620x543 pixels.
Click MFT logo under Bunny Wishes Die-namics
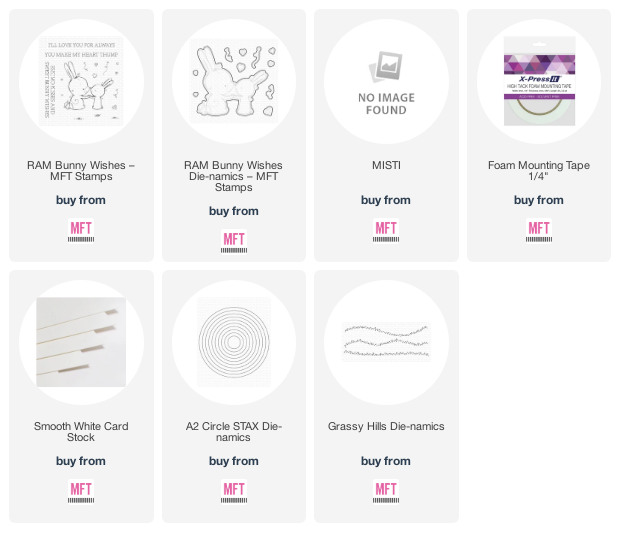[234, 242]
